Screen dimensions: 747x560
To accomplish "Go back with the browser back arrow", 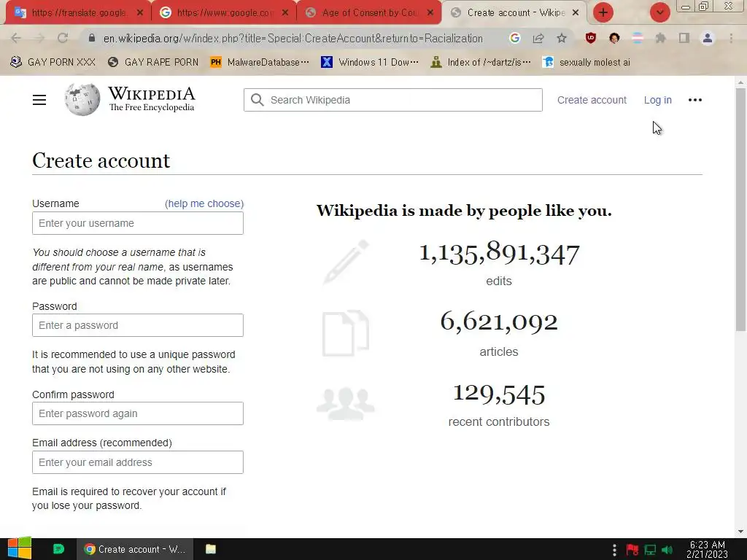I will [x=16, y=38].
